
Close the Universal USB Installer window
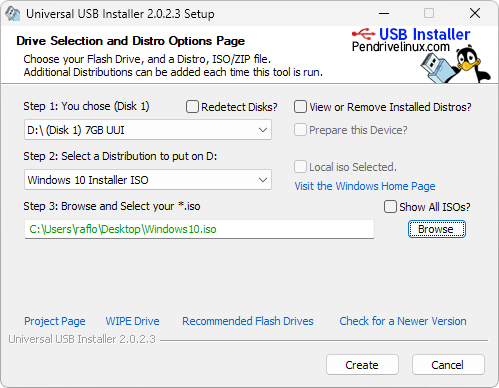pos(475,14)
